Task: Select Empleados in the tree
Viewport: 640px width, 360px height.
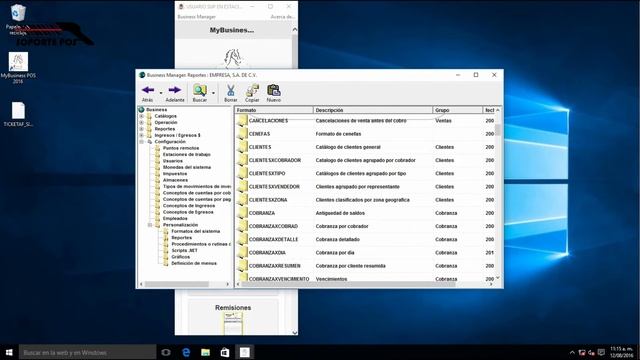Action: coord(175,218)
